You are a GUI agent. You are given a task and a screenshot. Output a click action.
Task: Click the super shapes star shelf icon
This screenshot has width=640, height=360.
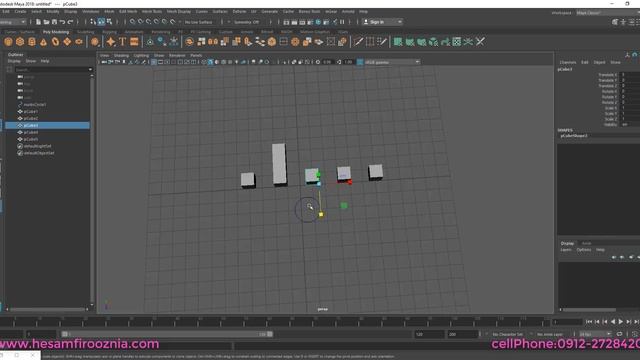[x=111, y=42]
